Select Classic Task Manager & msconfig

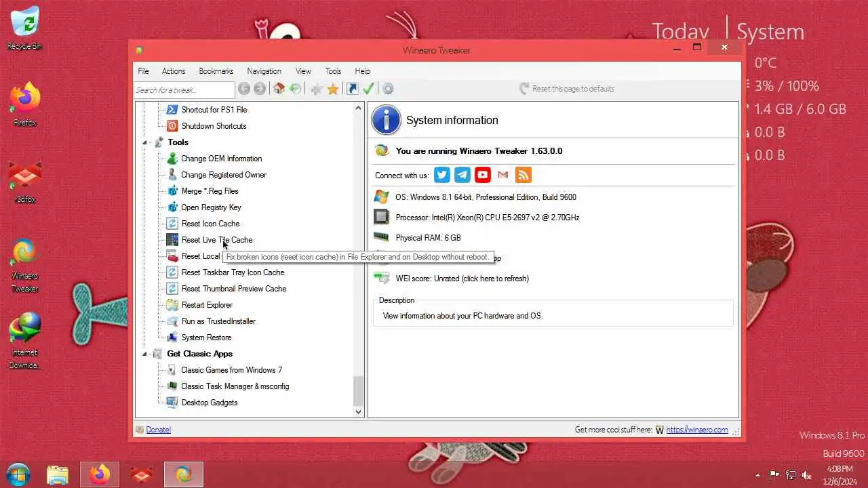point(235,386)
